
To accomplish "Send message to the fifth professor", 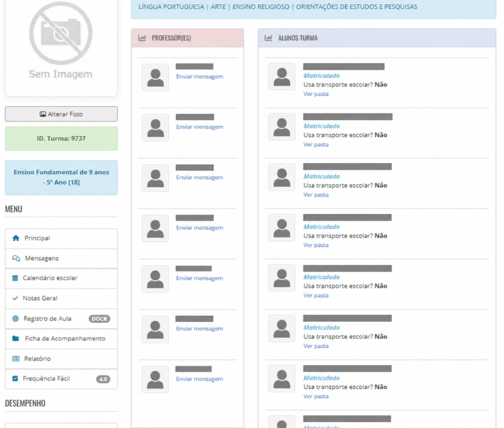I will (x=200, y=278).
